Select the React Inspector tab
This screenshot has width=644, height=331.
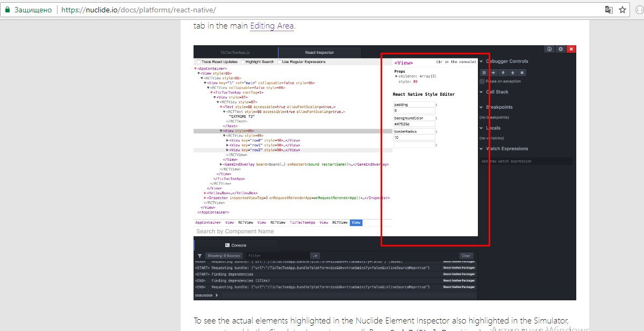pyautogui.click(x=319, y=53)
